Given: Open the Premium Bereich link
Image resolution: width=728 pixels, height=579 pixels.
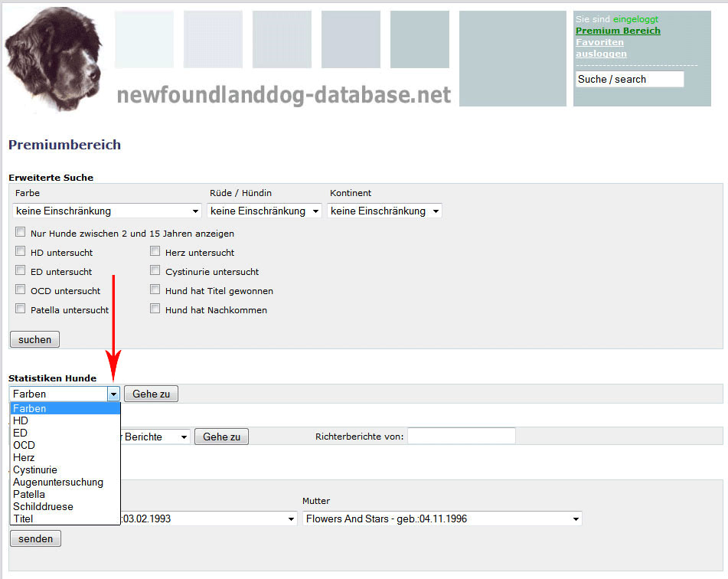Looking at the screenshot, I should click(618, 31).
